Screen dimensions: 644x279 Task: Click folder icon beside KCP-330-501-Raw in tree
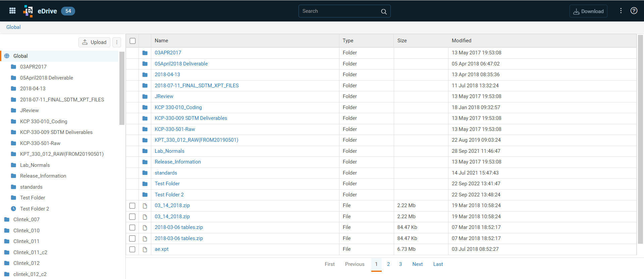tap(13, 143)
